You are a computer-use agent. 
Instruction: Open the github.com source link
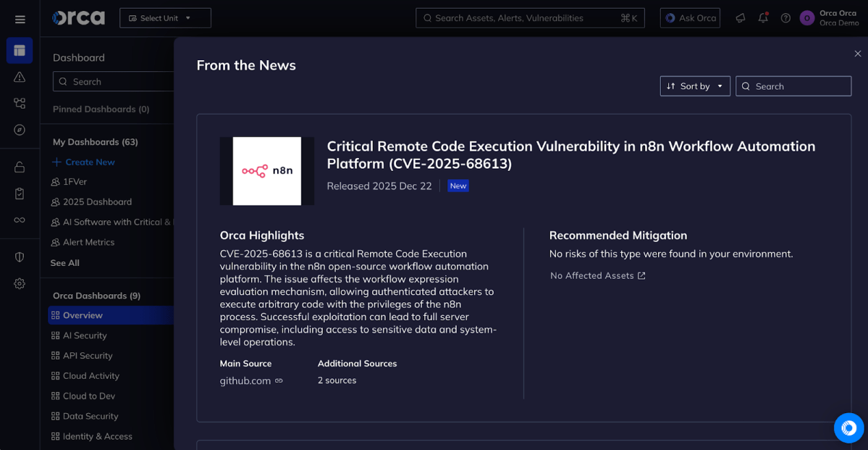tap(245, 380)
